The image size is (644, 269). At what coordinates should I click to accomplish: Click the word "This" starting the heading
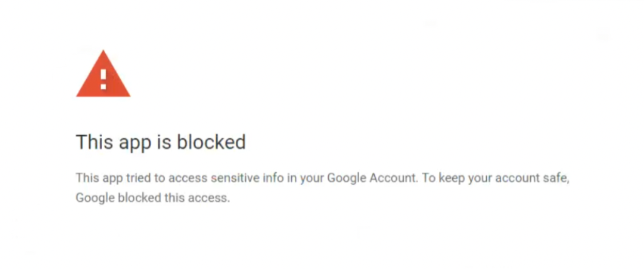[94, 141]
